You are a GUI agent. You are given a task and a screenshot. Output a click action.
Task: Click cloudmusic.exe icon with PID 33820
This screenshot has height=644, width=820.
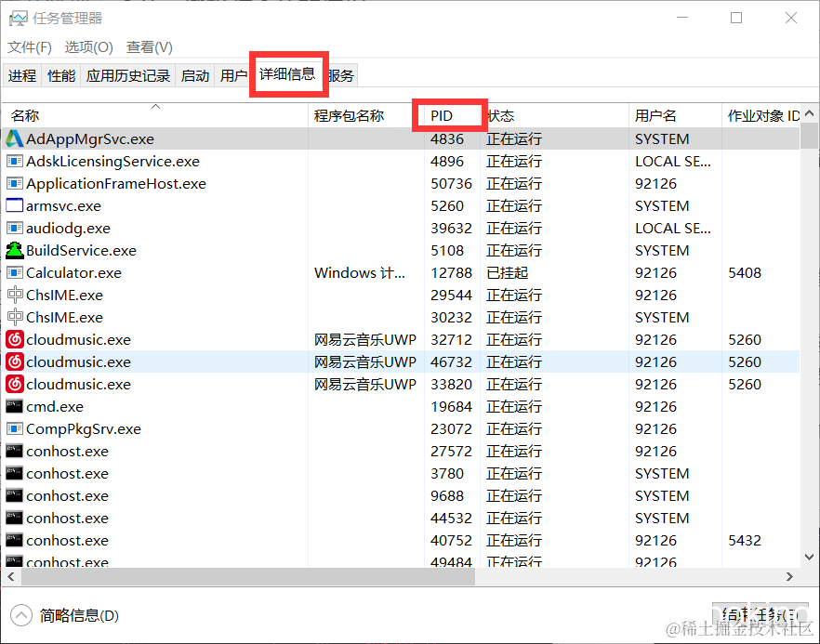point(15,384)
